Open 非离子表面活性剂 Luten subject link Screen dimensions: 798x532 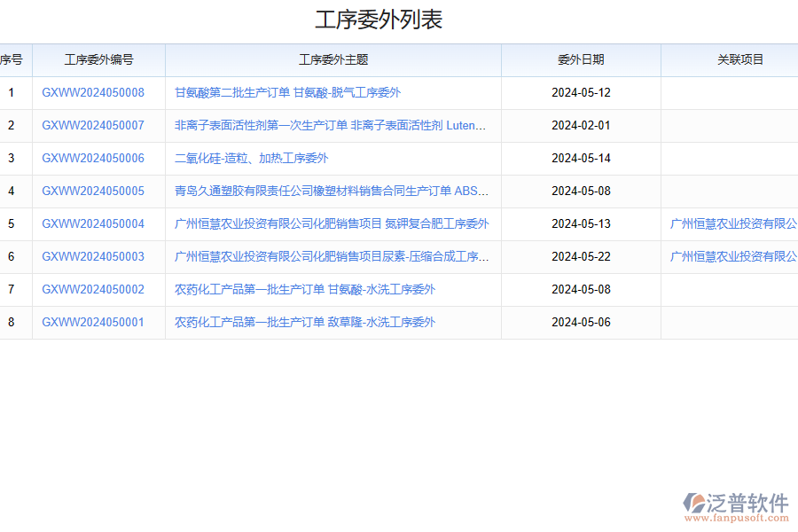(x=331, y=125)
